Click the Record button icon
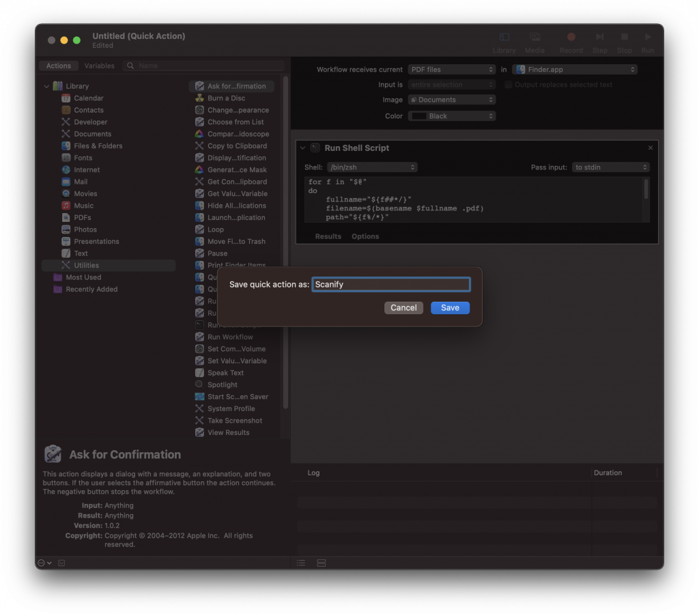699x616 pixels. 571,38
